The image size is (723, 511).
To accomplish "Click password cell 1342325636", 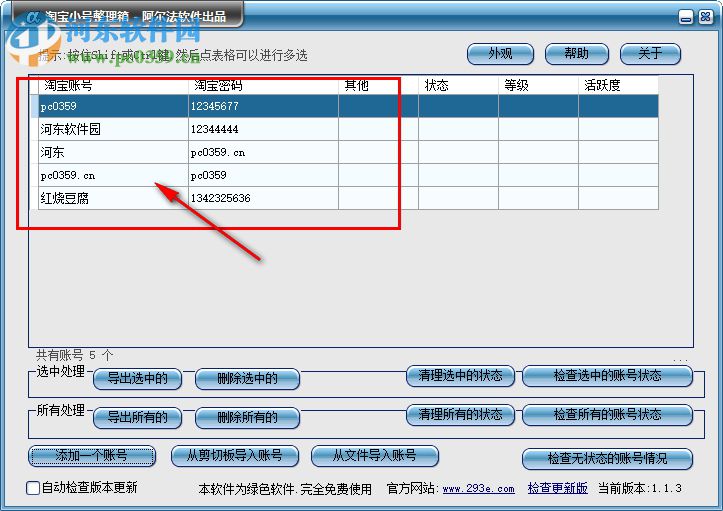I will tap(263, 198).
